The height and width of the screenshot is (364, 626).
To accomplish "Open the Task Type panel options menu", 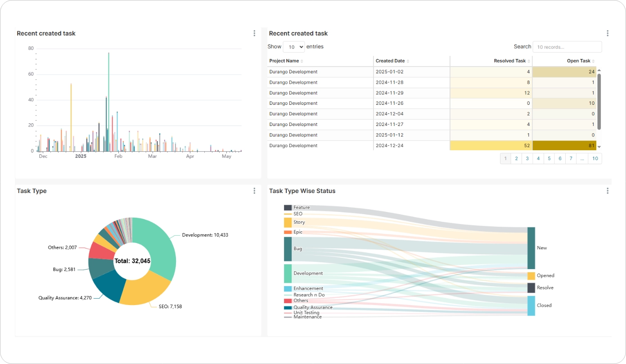I will 254,191.
